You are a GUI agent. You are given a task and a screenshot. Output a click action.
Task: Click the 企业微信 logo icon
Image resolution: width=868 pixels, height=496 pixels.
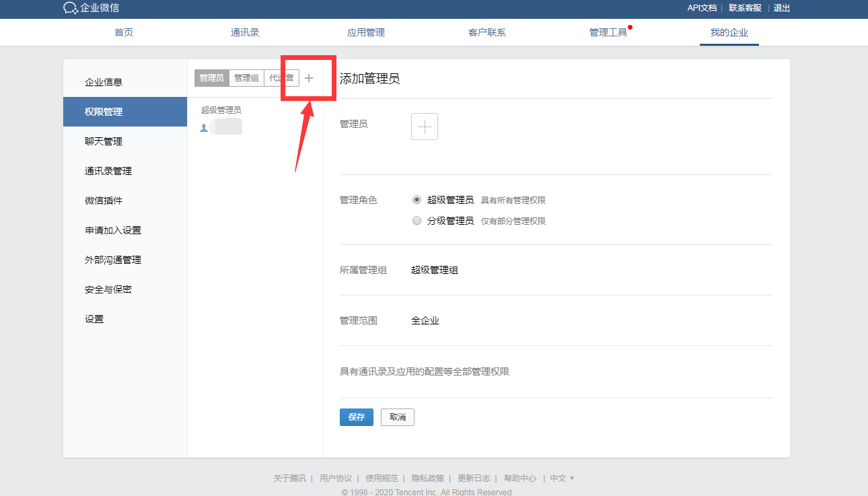coord(71,8)
